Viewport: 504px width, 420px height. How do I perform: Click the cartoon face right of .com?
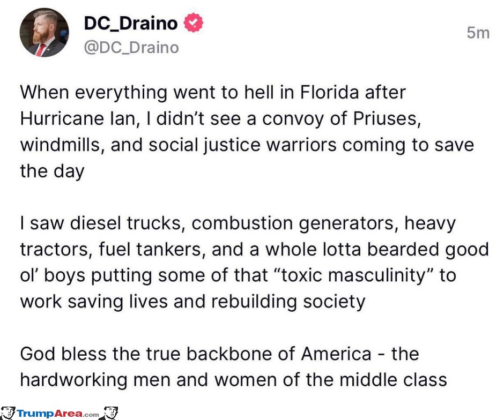click(109, 413)
